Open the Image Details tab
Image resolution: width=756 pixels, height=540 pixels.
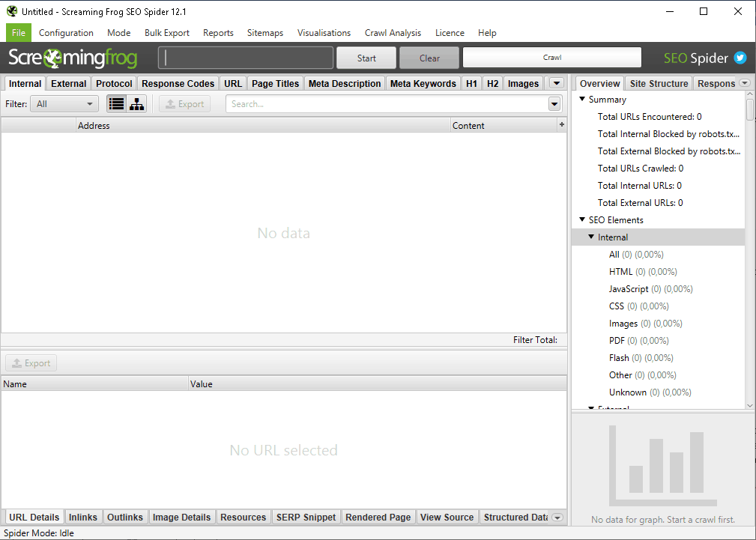182,518
